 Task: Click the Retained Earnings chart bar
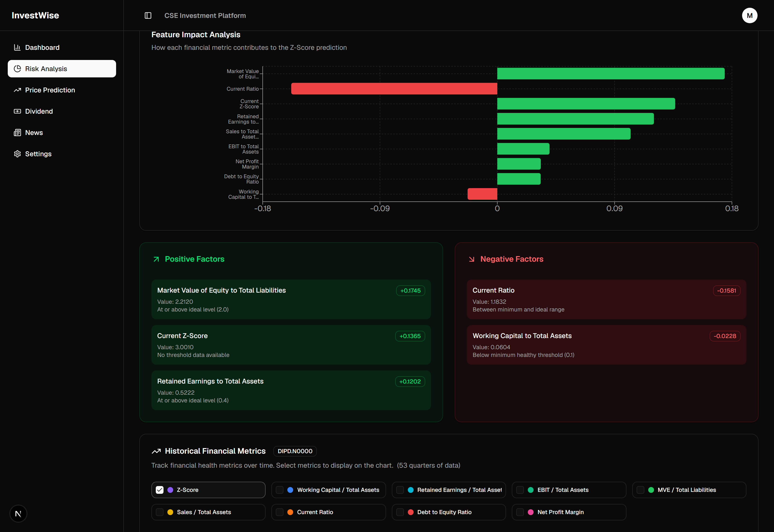pyautogui.click(x=575, y=119)
